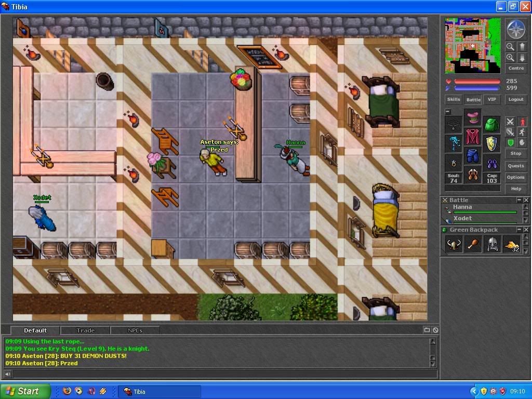
Task: Expand hidden system tray icons
Action: coord(474,391)
